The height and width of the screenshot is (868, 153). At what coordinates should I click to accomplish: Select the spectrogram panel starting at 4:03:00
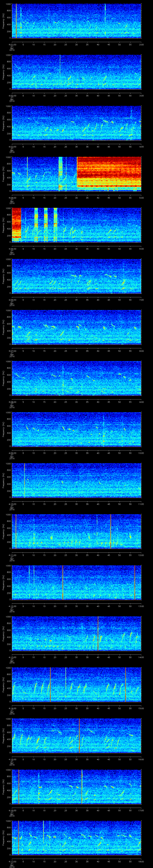point(77,123)
